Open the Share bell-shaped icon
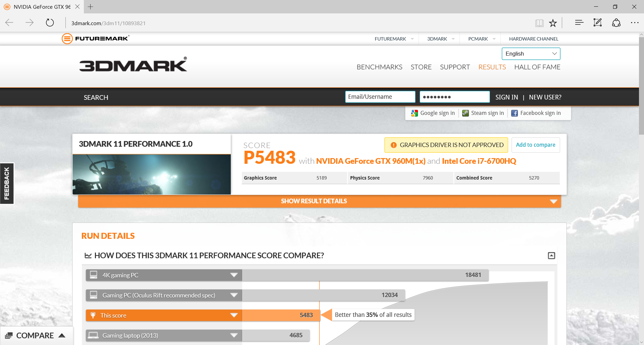The height and width of the screenshot is (345, 644). (616, 23)
